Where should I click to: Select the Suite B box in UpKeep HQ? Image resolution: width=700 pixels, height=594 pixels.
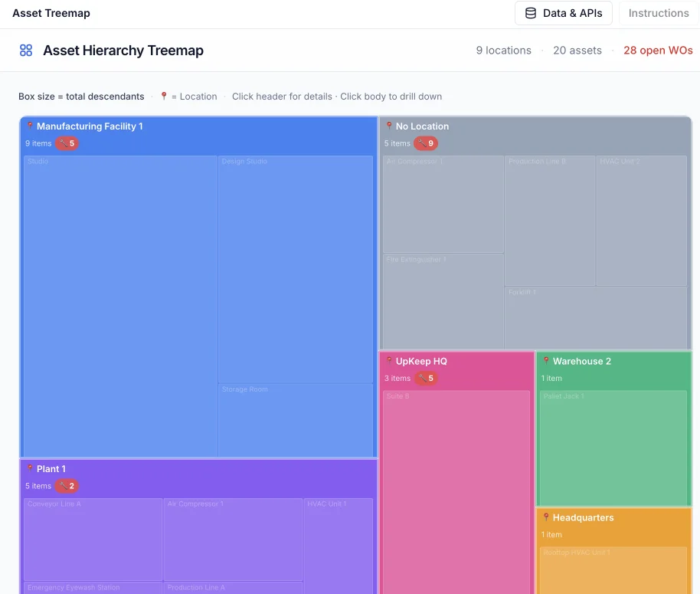point(456,491)
